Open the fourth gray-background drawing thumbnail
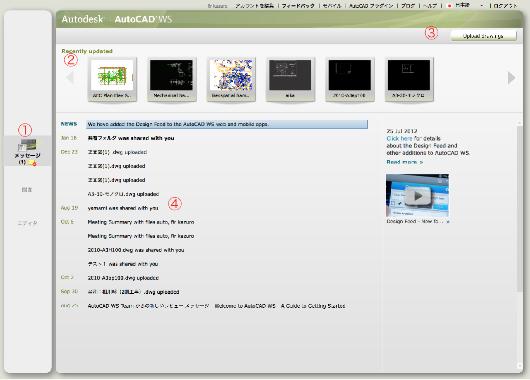 (x=290, y=79)
